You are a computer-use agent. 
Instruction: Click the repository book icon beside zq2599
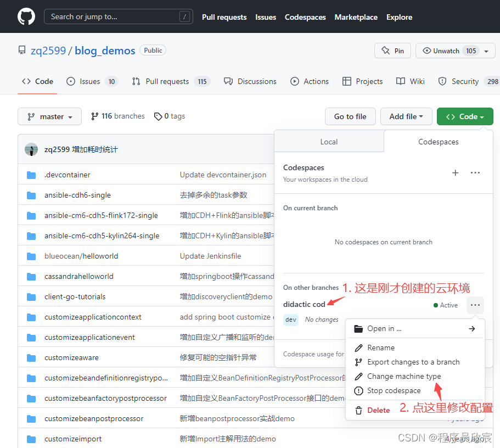click(22, 50)
